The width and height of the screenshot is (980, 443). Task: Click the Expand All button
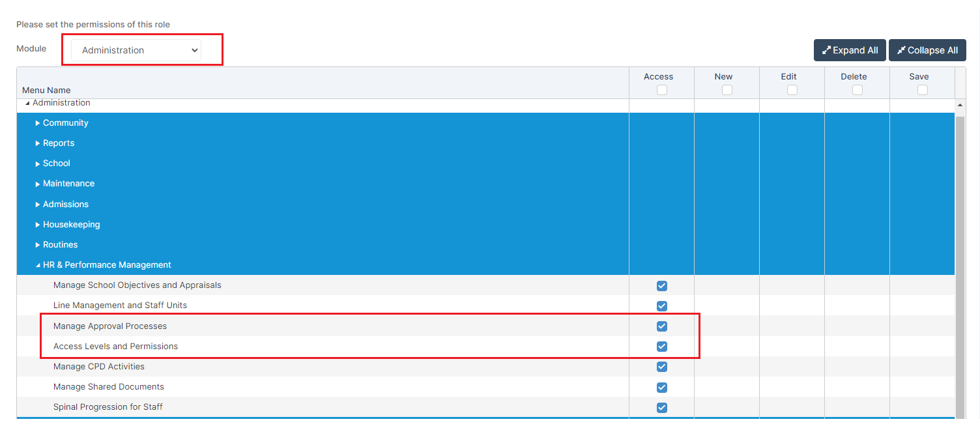850,50
